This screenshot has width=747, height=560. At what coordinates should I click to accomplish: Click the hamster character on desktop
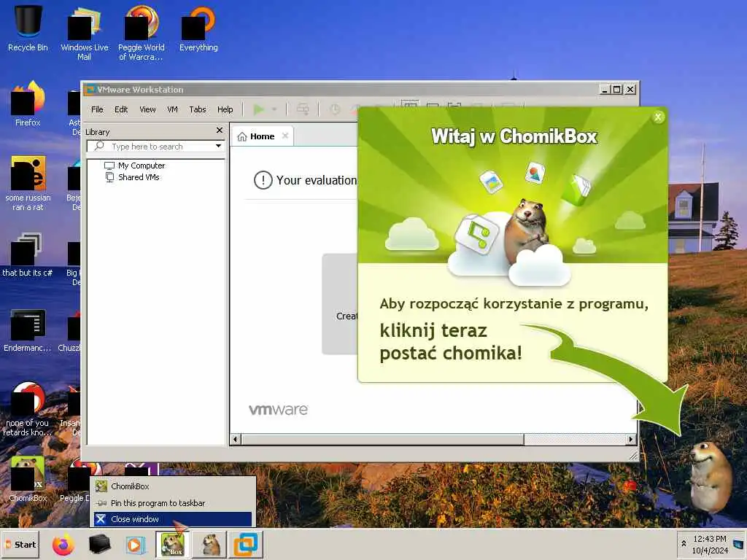coord(711,476)
